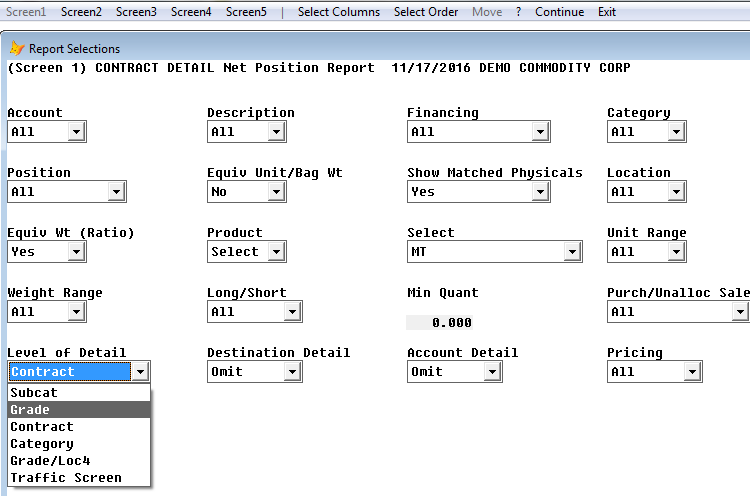Expand the Location dropdown
The image size is (750, 496).
click(676, 192)
